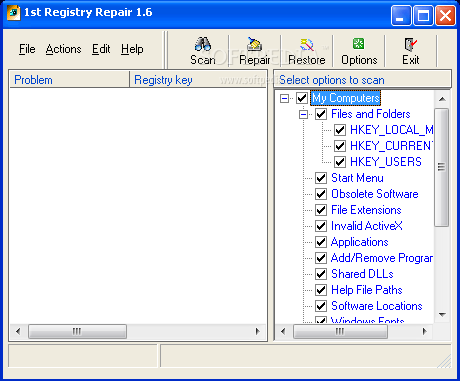This screenshot has width=460, height=381.
Task: Click the Exit door icon
Action: [410, 44]
